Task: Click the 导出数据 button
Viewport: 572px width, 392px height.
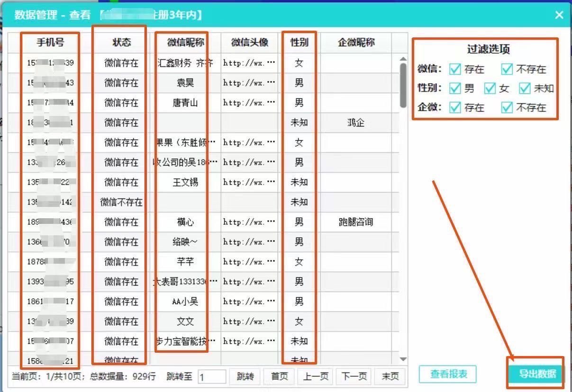Action: pos(537,374)
